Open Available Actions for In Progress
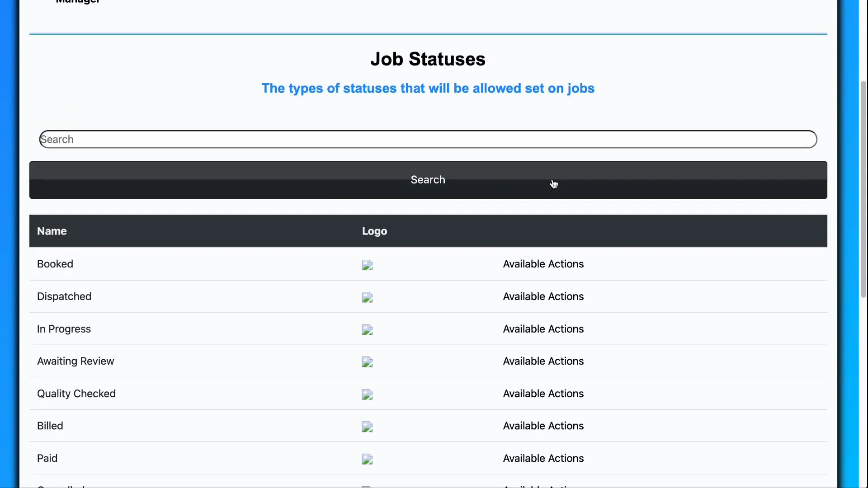The image size is (868, 488). click(543, 329)
